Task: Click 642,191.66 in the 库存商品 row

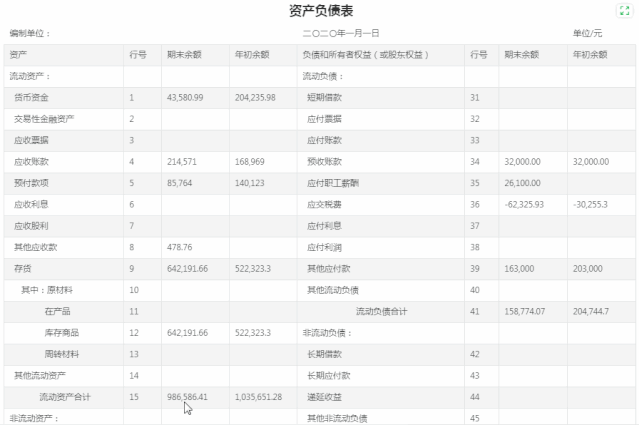Action: 187,333
